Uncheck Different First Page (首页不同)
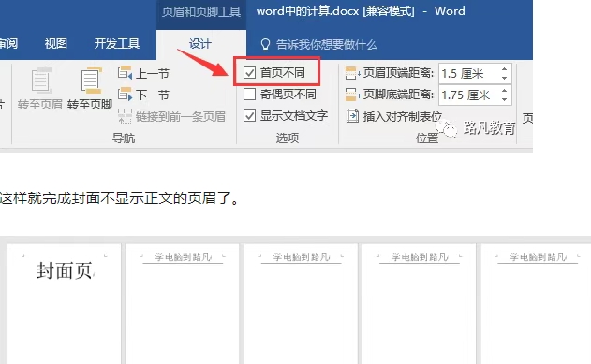This screenshot has width=591, height=364. click(249, 73)
